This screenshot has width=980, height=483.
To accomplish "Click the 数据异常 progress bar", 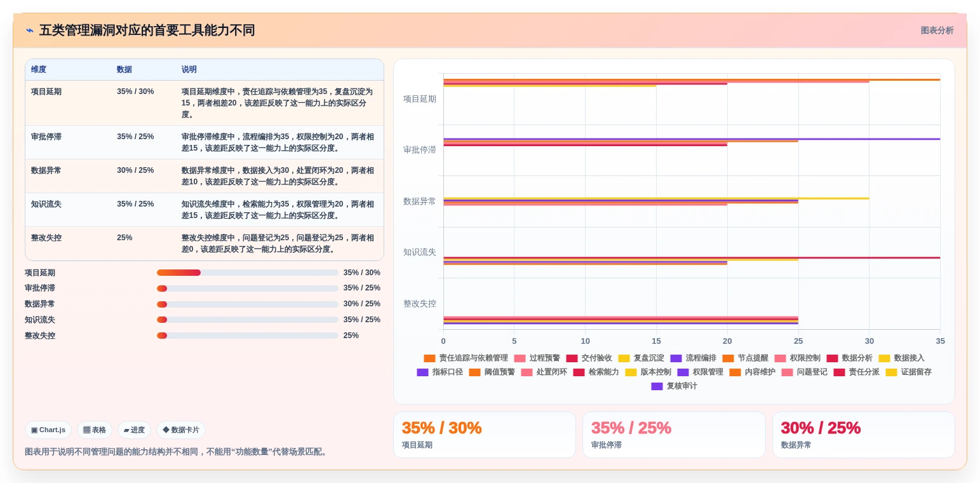I will (248, 304).
